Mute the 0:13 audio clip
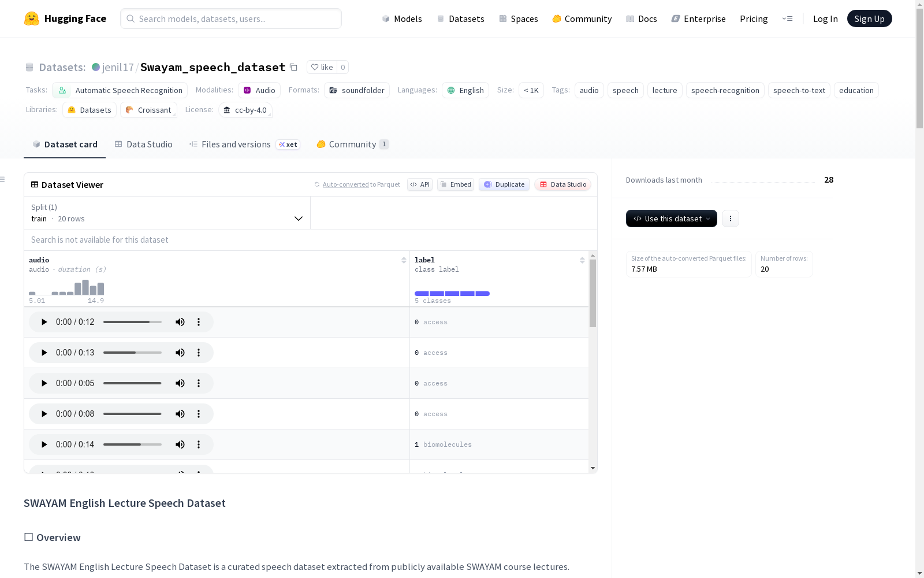This screenshot has width=924, height=578. click(x=180, y=353)
